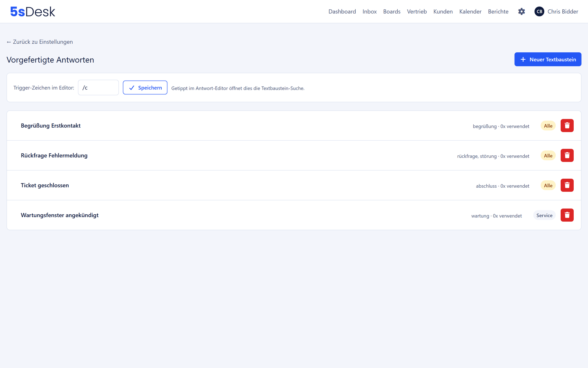Open the Berichte menu item

click(498, 11)
